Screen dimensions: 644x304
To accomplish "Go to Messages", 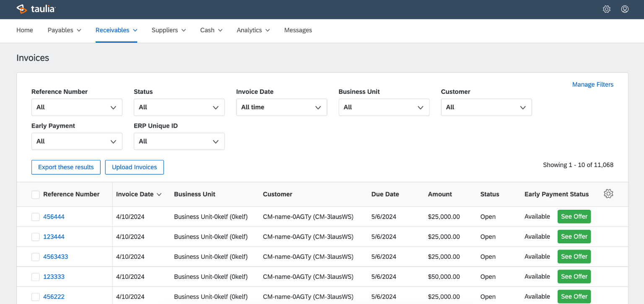I will click(x=298, y=30).
